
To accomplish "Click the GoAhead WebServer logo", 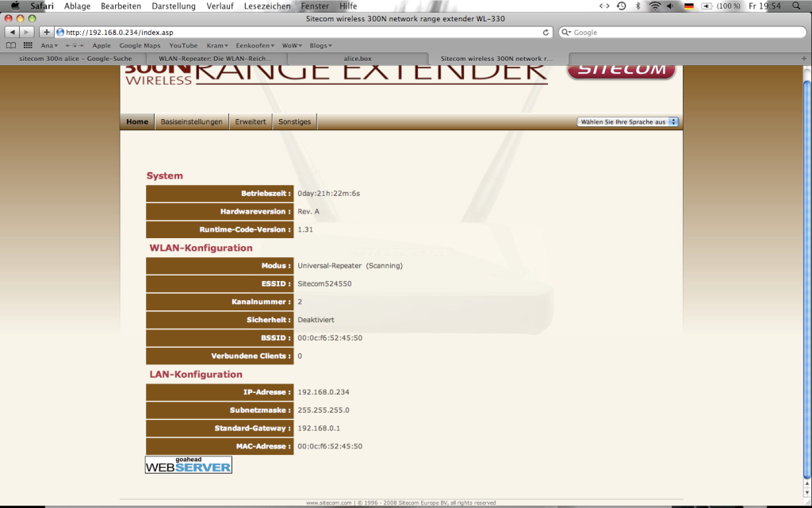I will [189, 465].
